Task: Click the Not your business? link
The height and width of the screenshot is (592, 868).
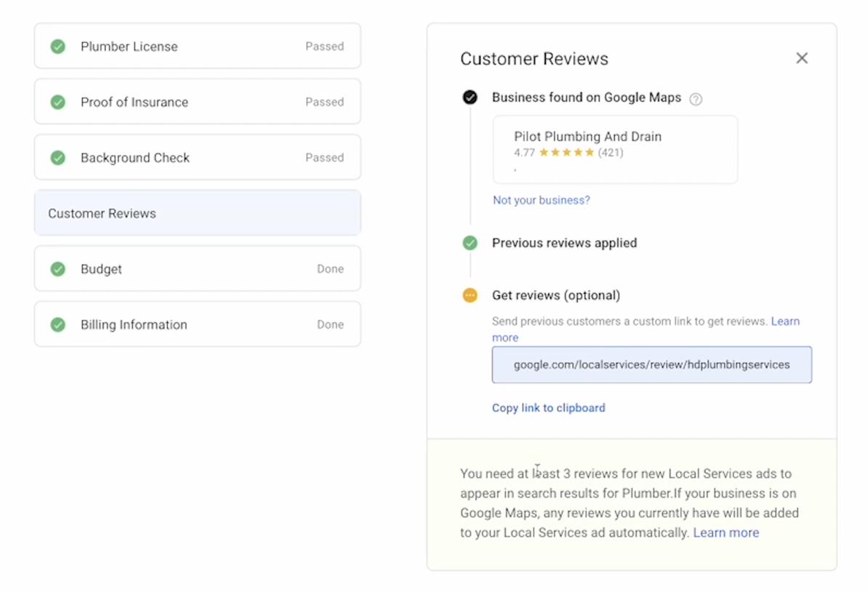Action: pyautogui.click(x=542, y=200)
